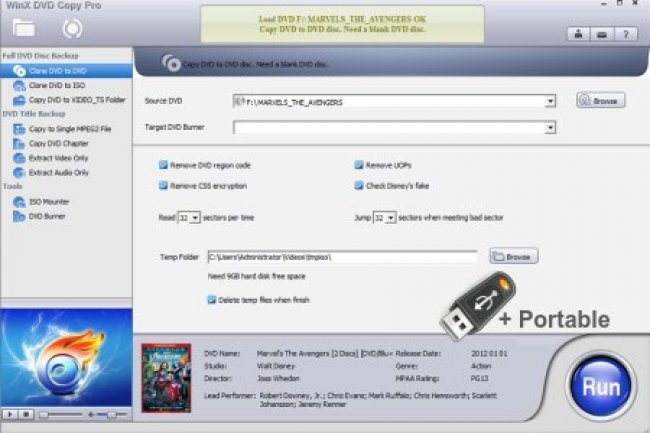This screenshot has width=650, height=433.
Task: Toggle Check Disney's fake option
Action: (x=358, y=185)
